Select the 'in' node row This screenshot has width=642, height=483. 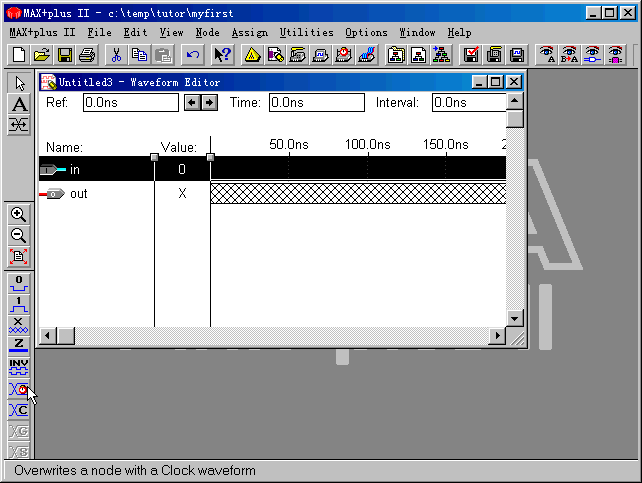[x=95, y=169]
